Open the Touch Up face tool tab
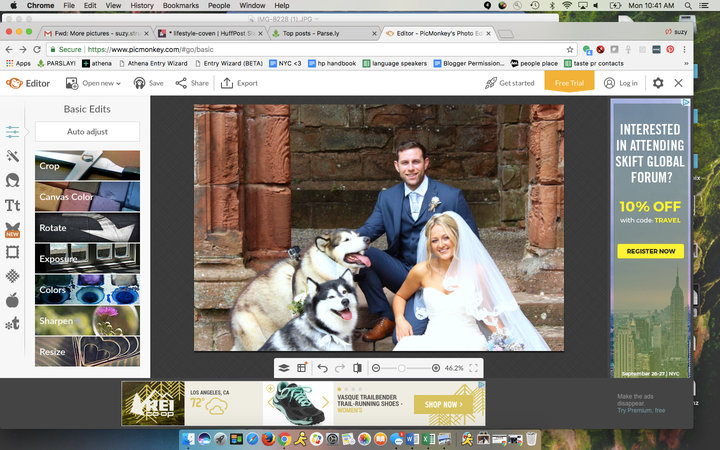Image resolution: width=720 pixels, height=450 pixels. [x=13, y=180]
